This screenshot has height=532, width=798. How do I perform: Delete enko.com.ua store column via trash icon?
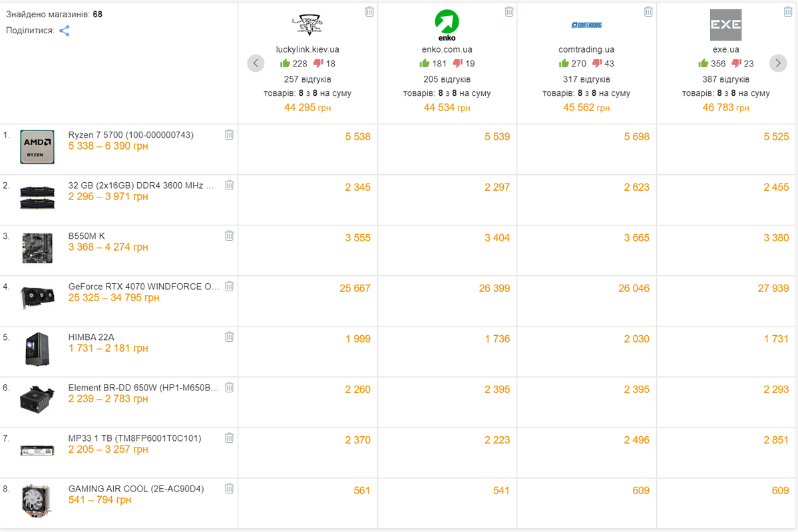pyautogui.click(x=509, y=11)
